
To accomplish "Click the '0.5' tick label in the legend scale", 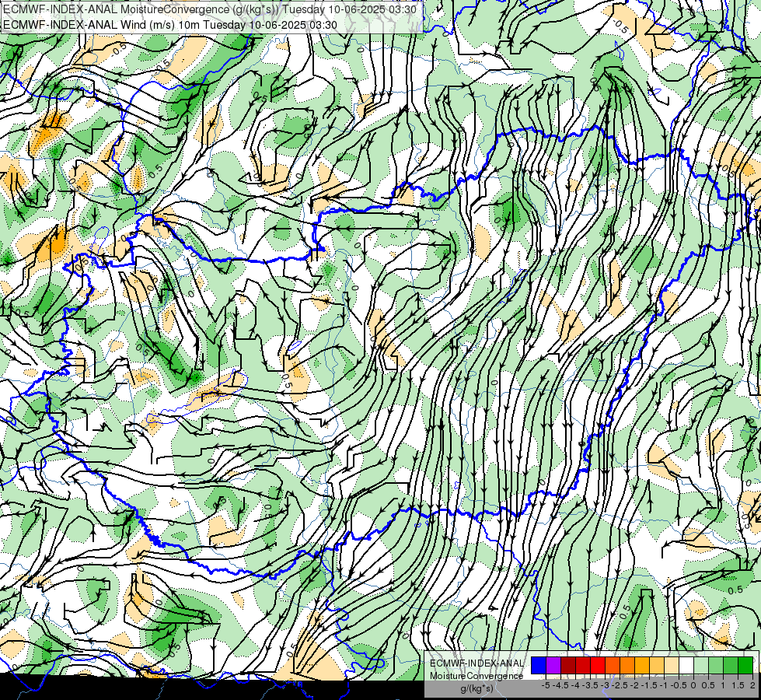I will coord(708,685).
